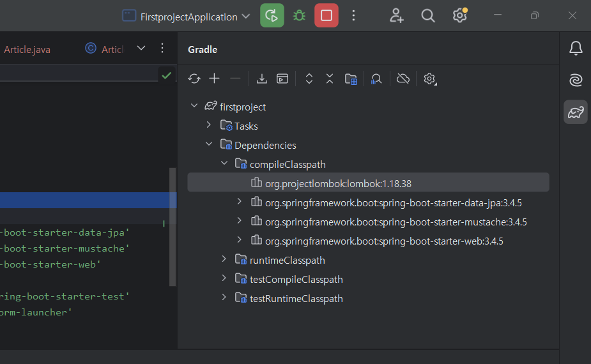Sync all Gradle projects

click(194, 79)
